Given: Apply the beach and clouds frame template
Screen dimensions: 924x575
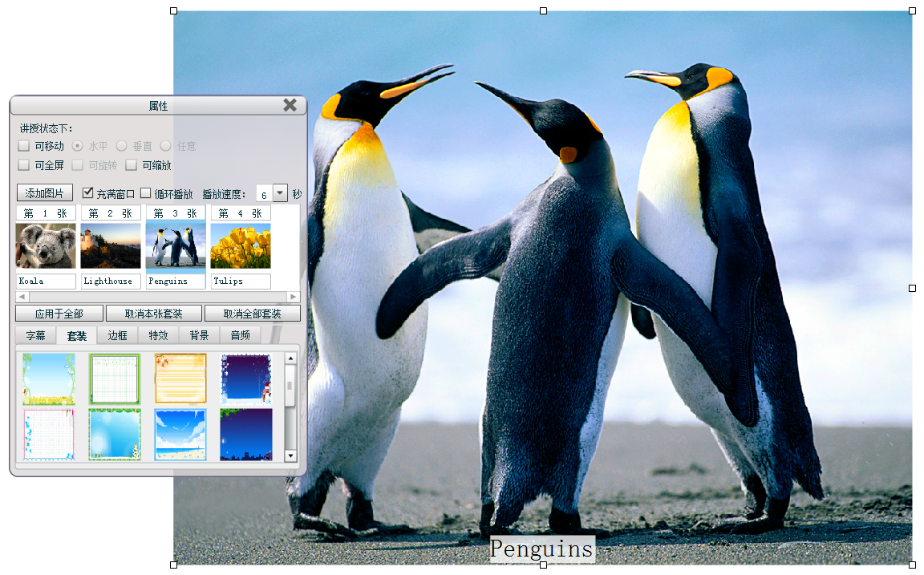Looking at the screenshot, I should (180, 435).
